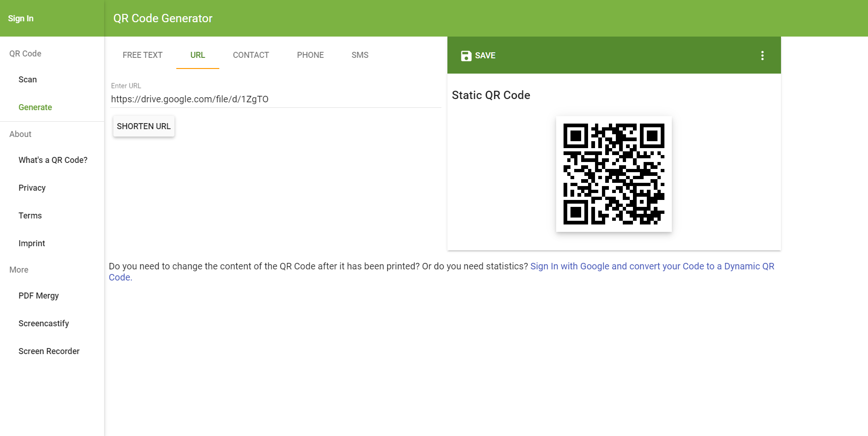Switch to the FREE TEXT tab
Image resolution: width=868 pixels, height=436 pixels.
tap(143, 55)
